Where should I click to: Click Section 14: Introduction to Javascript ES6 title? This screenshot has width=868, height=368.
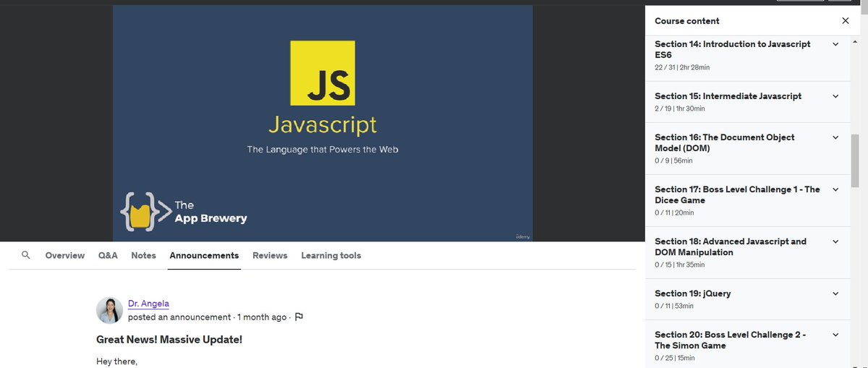733,49
